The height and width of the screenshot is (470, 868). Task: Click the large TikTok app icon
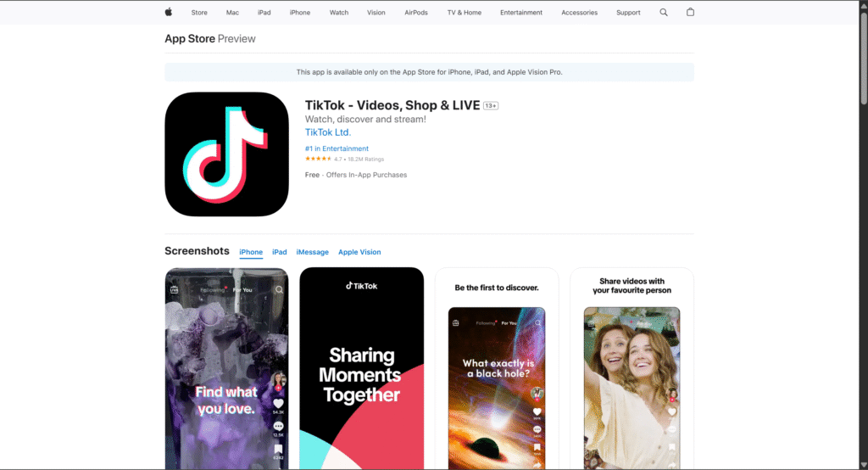click(x=226, y=154)
